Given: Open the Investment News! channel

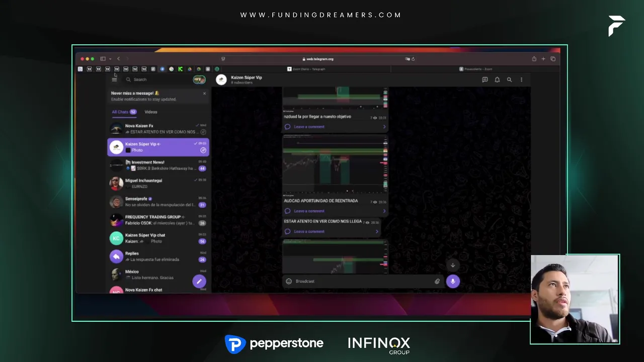Looking at the screenshot, I should (158, 165).
